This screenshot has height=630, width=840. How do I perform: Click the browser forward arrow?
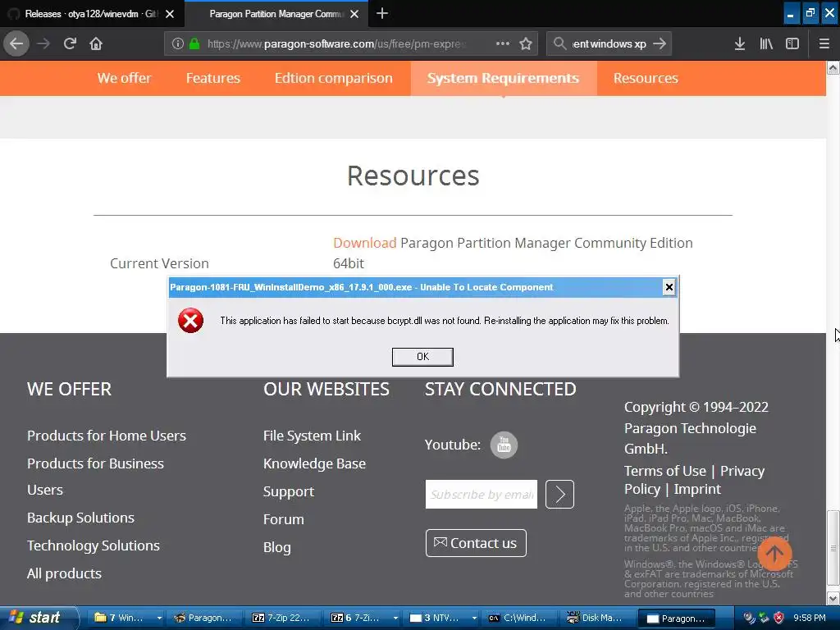click(x=43, y=43)
